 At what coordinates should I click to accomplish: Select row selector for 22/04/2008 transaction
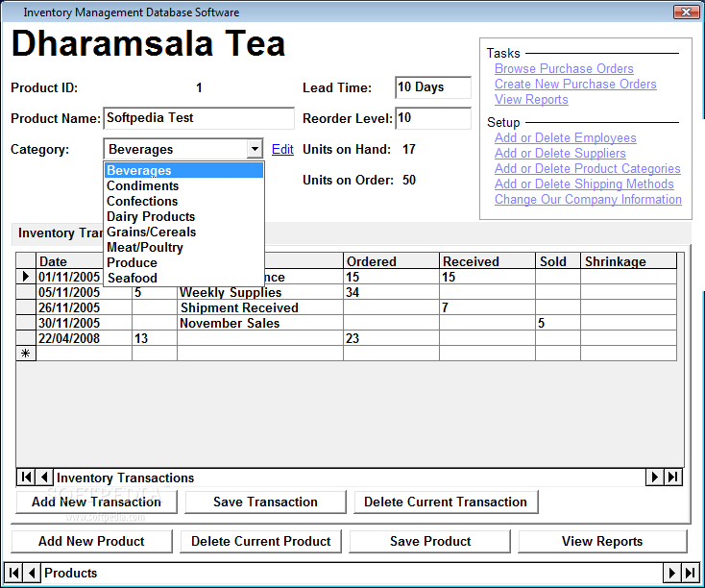click(26, 338)
